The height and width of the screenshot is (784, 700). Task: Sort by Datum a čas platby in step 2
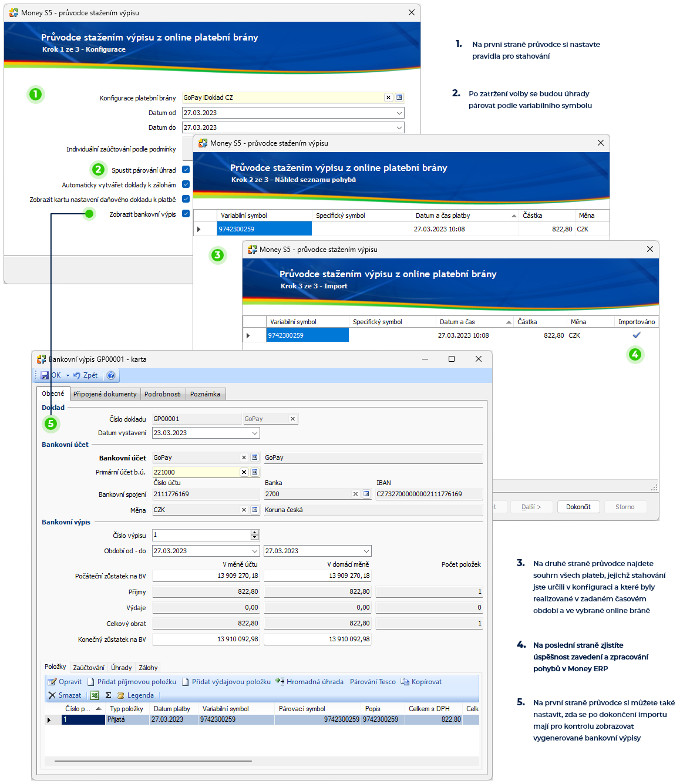[465, 216]
